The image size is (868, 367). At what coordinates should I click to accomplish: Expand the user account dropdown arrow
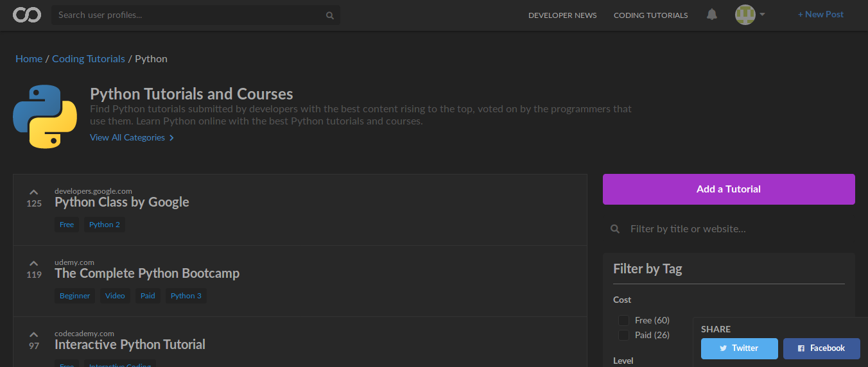pyautogui.click(x=762, y=14)
